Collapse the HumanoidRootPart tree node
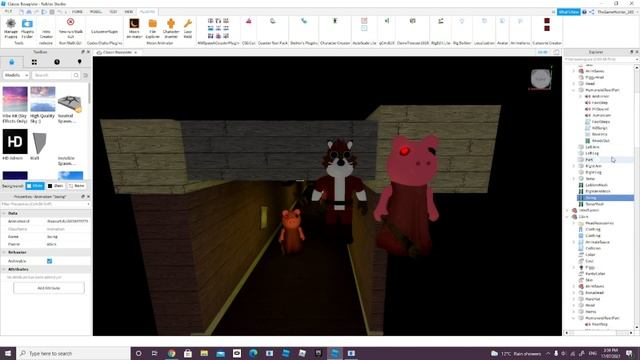Image resolution: width=640 pixels, height=360 pixels. [573, 90]
